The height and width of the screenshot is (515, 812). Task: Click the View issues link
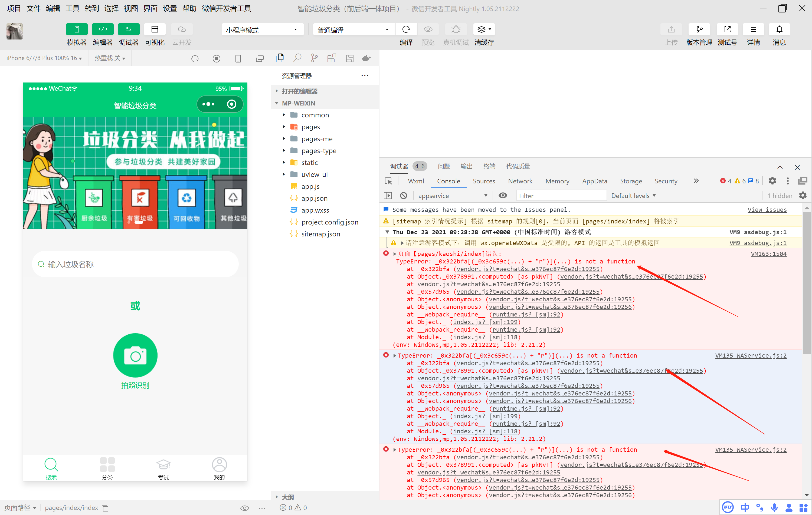point(767,210)
